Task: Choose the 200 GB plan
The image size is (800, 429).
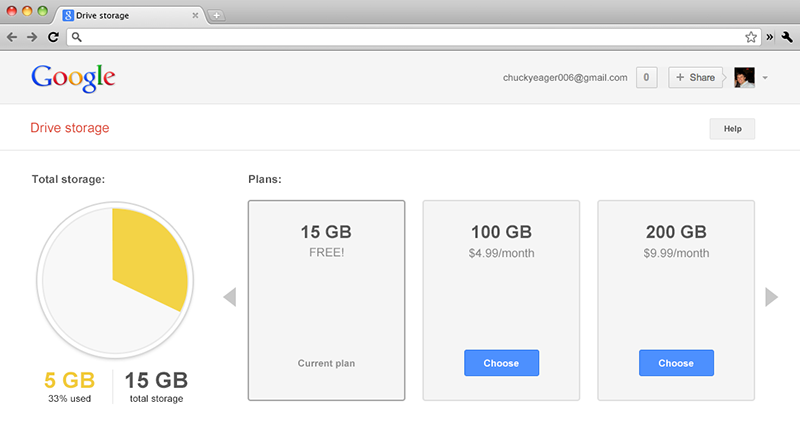Action: tap(676, 363)
